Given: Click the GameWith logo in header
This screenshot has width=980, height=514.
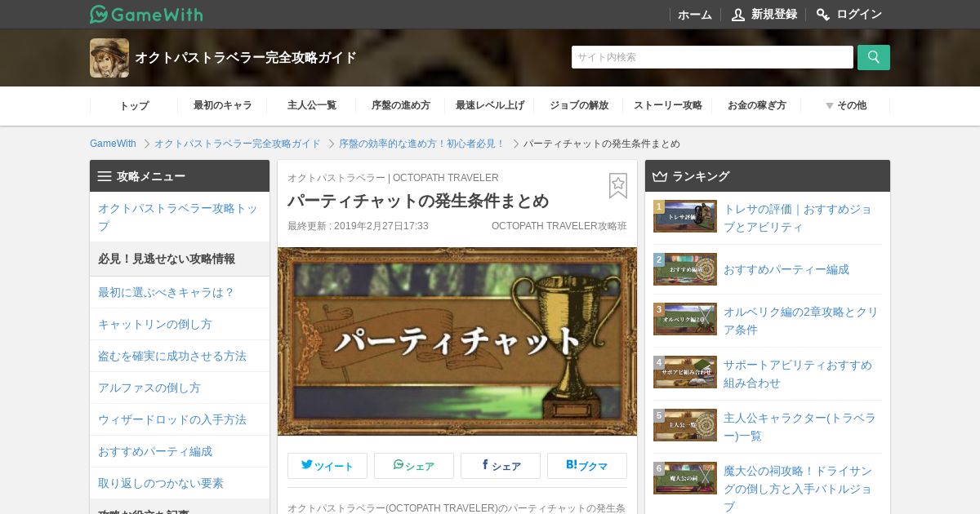Looking at the screenshot, I should pos(146,14).
